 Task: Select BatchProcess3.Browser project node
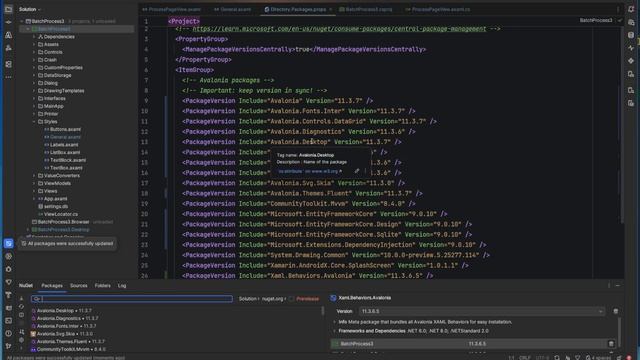coord(63,222)
